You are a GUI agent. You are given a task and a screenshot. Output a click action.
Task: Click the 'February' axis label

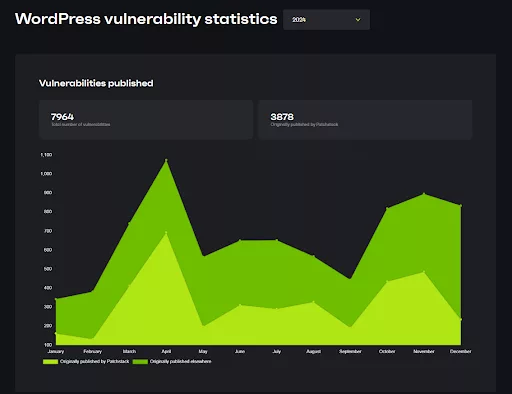tap(92, 351)
